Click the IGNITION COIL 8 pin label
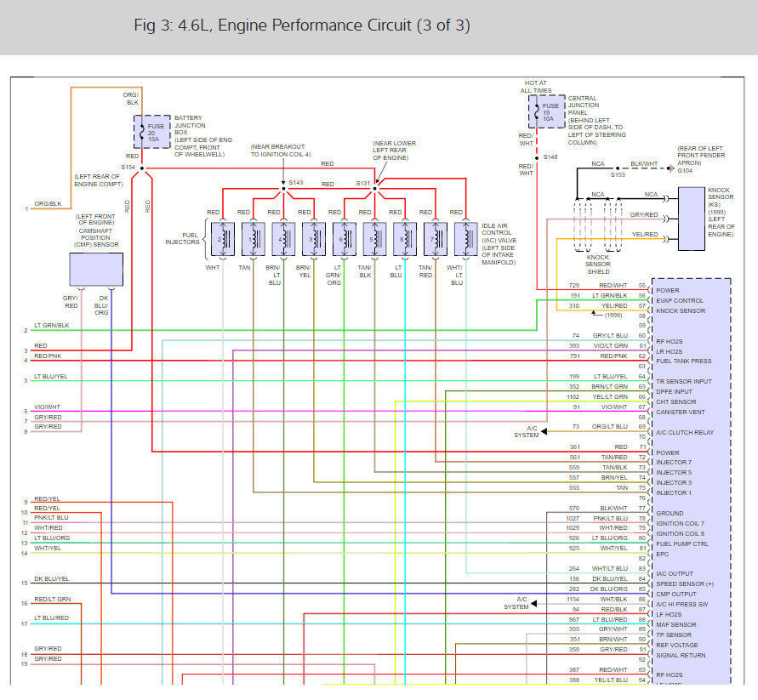The height and width of the screenshot is (700, 758). point(681,533)
